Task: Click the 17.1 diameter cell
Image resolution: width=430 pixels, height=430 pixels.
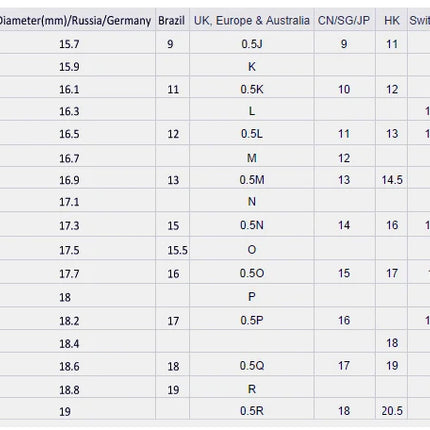Action: click(x=69, y=202)
